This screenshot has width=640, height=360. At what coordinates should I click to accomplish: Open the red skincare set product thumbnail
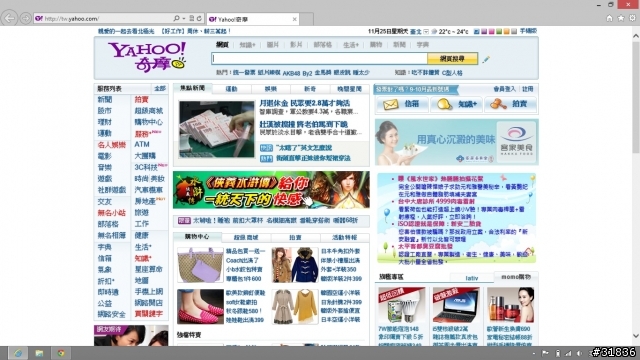click(x=510, y=305)
